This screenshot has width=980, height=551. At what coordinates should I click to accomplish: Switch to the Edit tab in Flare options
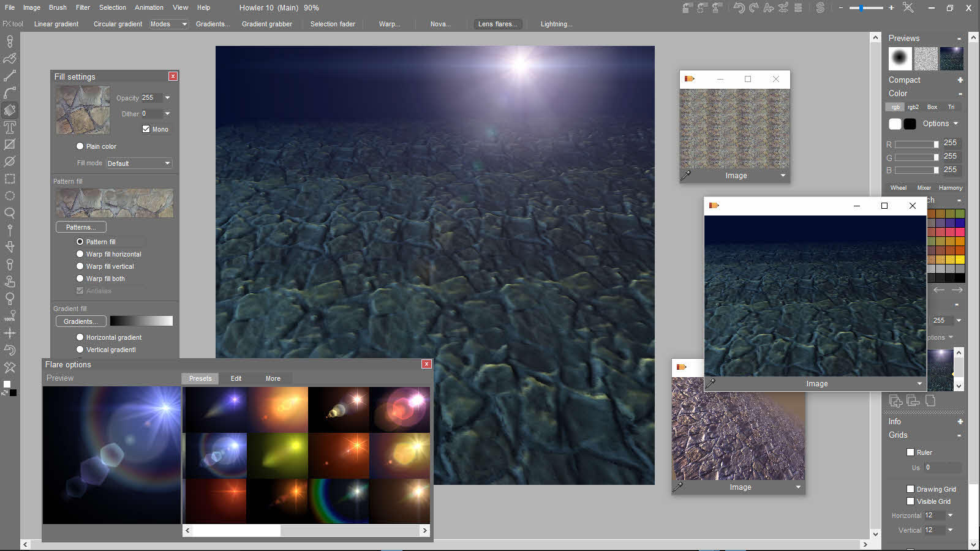pyautogui.click(x=235, y=378)
